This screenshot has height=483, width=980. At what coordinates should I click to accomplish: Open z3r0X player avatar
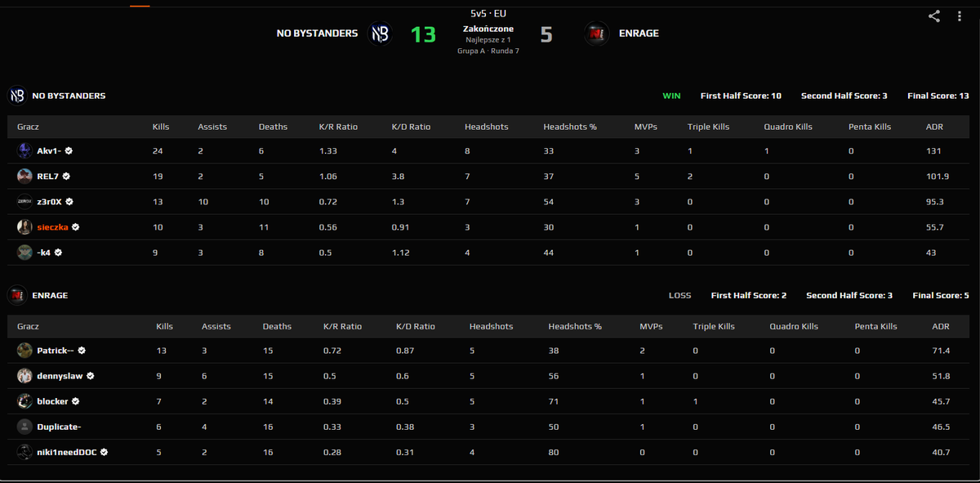pos(24,201)
